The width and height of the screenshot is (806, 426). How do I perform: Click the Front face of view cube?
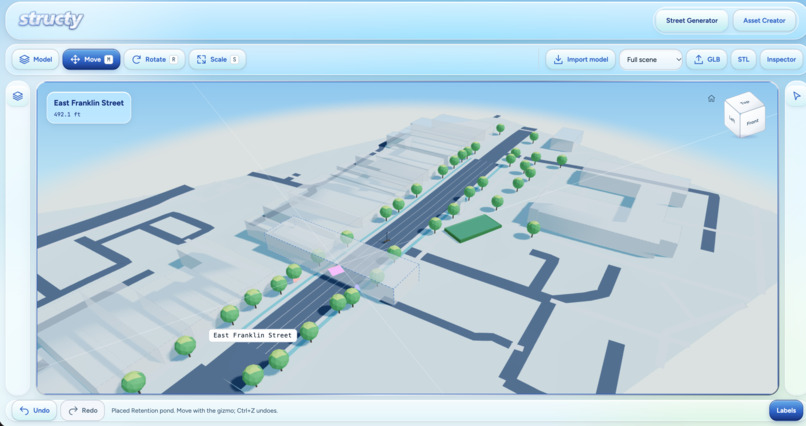tap(753, 123)
